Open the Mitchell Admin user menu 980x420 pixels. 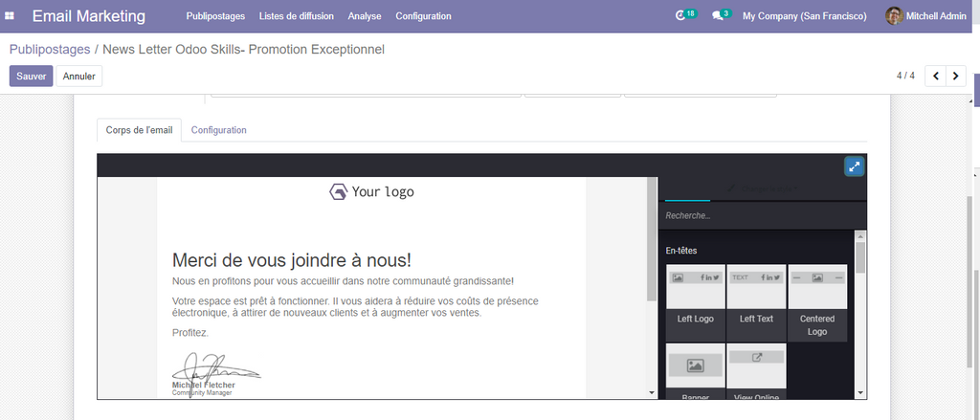point(937,16)
